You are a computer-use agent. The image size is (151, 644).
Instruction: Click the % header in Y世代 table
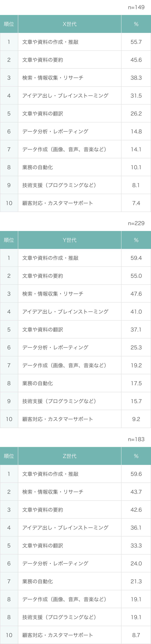(136, 240)
